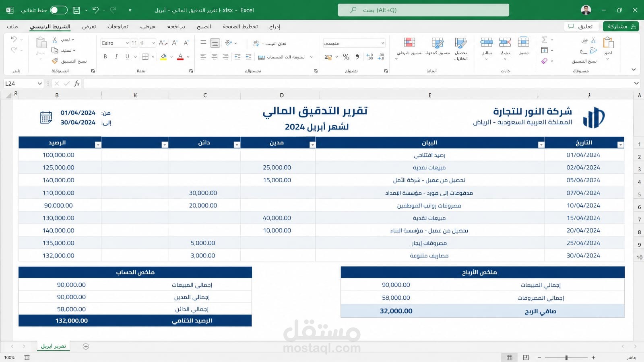Viewport: 644px width, 362px height.
Task: Click the Accounting Number Format icon
Action: pyautogui.click(x=328, y=57)
